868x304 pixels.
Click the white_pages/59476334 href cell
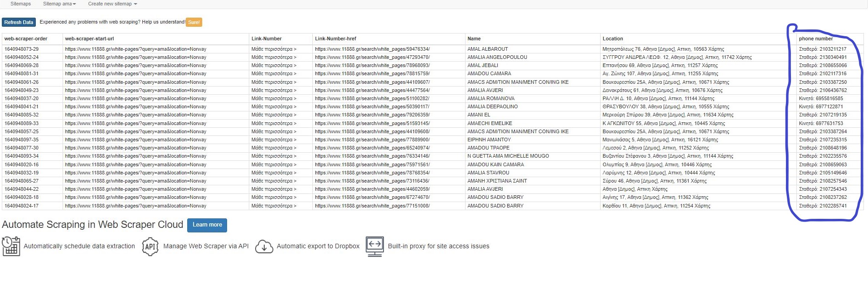pyautogui.click(x=372, y=49)
